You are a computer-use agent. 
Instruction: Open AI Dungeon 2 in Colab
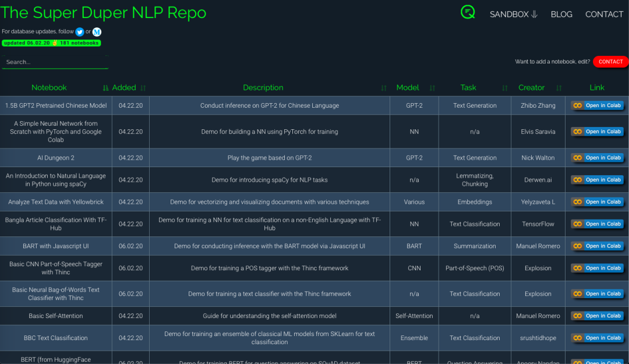click(x=598, y=158)
